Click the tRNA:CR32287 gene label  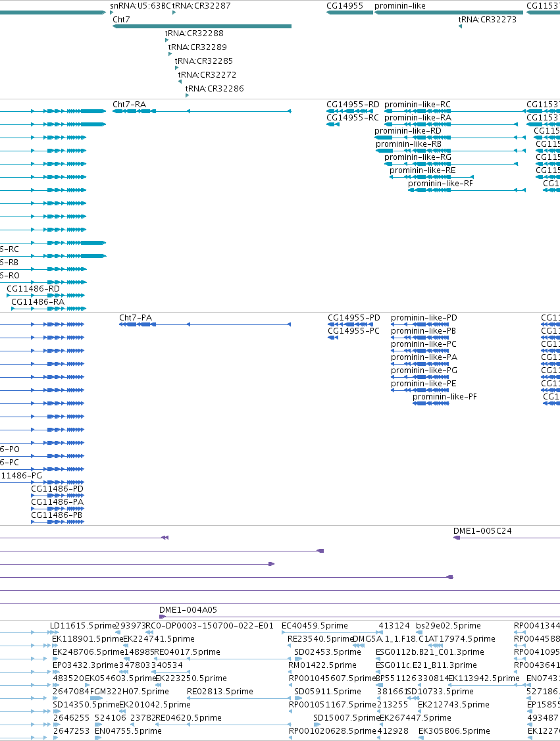(201, 6)
